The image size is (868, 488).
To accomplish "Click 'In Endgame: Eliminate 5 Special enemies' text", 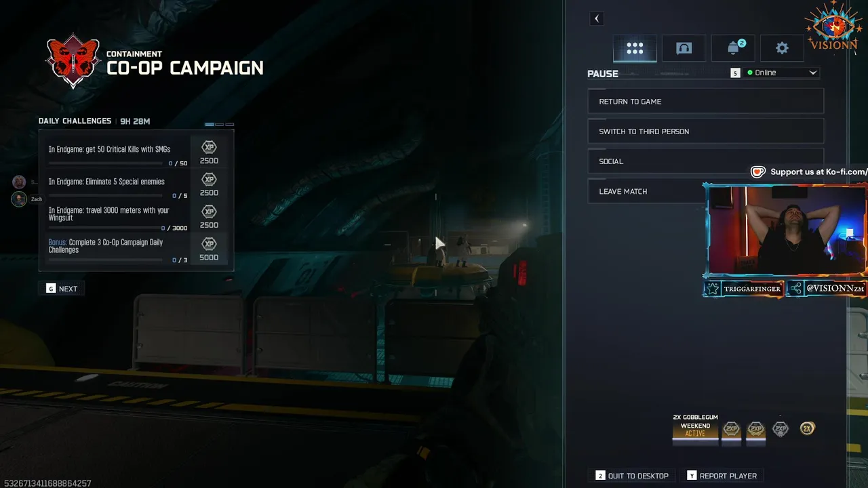I will coord(106,182).
